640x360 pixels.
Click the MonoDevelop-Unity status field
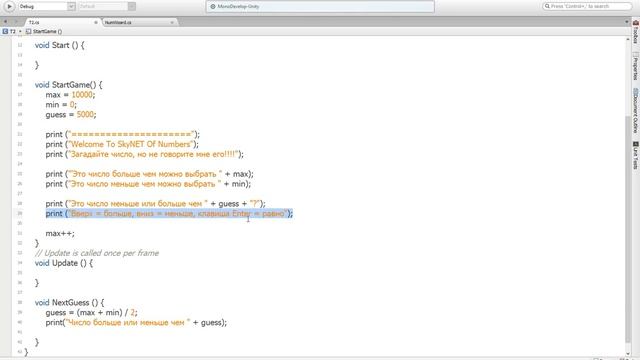pyautogui.click(x=320, y=7)
